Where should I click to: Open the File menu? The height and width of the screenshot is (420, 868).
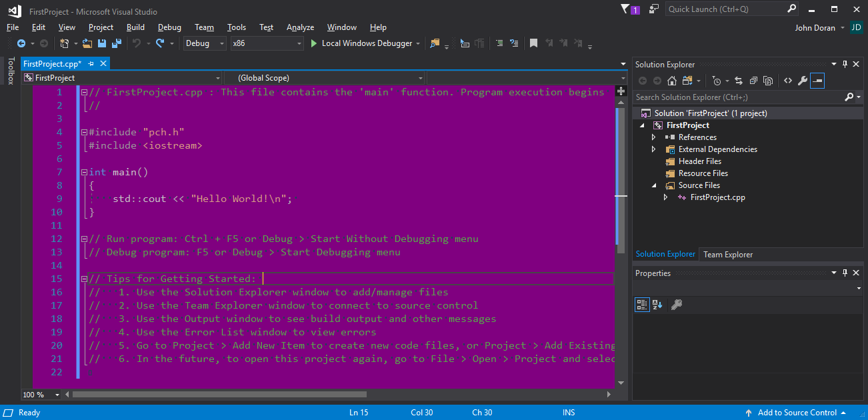click(x=13, y=27)
